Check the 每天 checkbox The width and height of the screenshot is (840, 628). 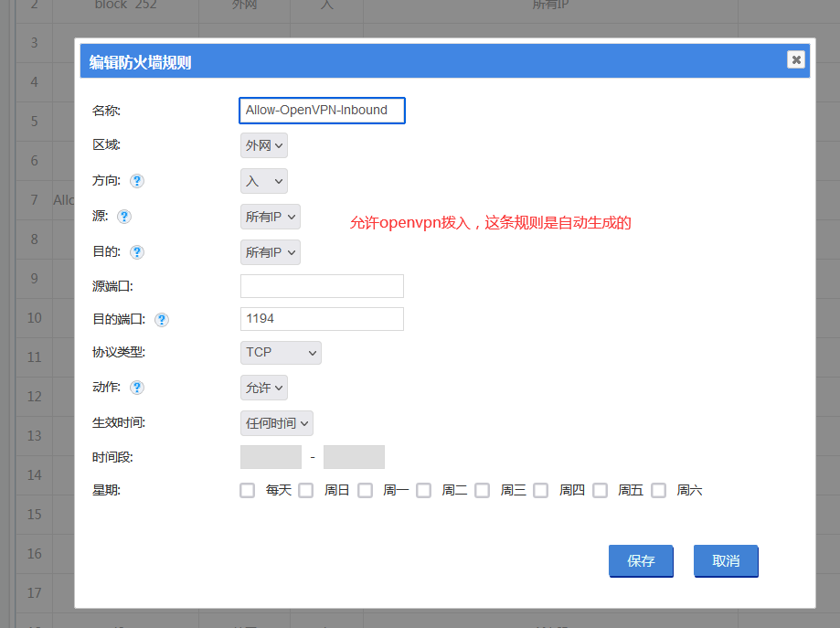coord(248,491)
